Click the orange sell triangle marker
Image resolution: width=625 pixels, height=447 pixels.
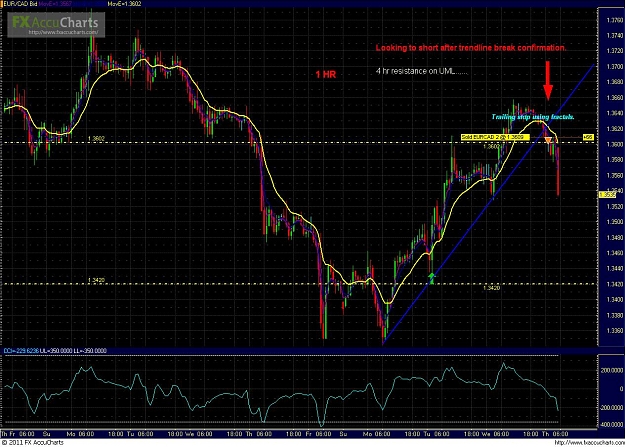coord(548,140)
